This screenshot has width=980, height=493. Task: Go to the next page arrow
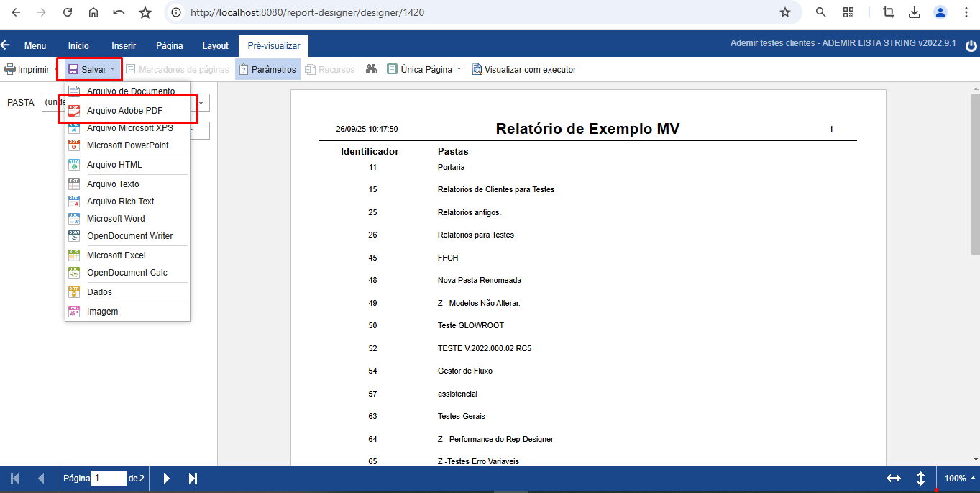click(167, 479)
